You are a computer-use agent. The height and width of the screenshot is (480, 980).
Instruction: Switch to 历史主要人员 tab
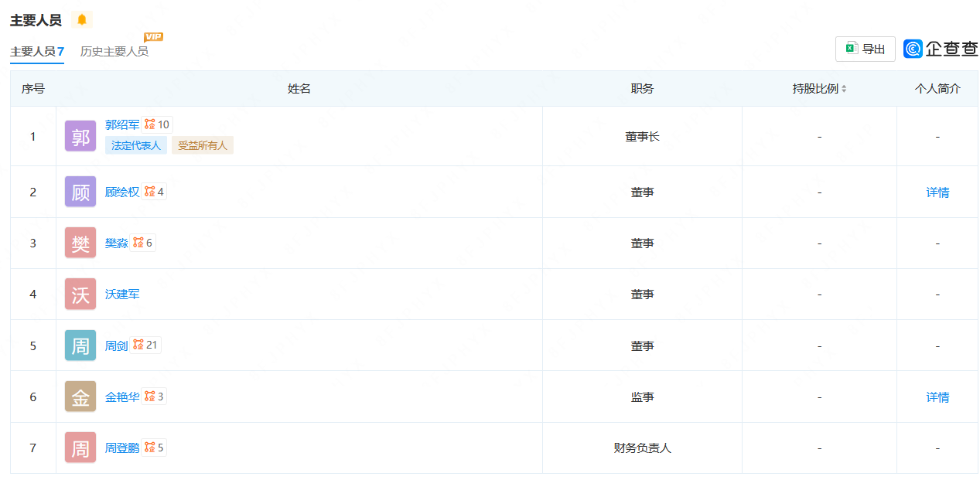[114, 52]
